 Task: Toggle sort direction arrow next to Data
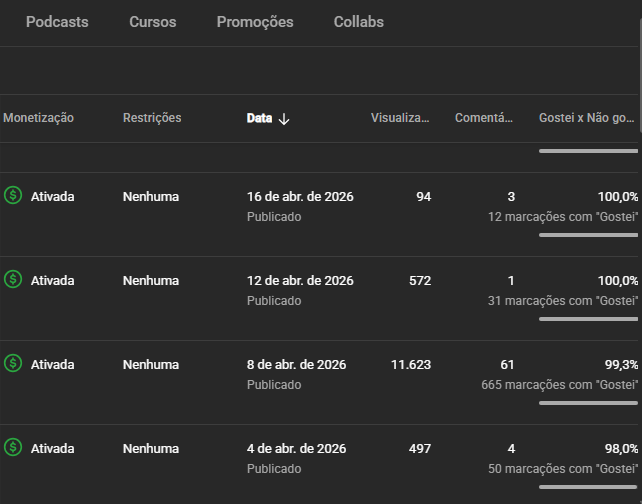point(284,119)
